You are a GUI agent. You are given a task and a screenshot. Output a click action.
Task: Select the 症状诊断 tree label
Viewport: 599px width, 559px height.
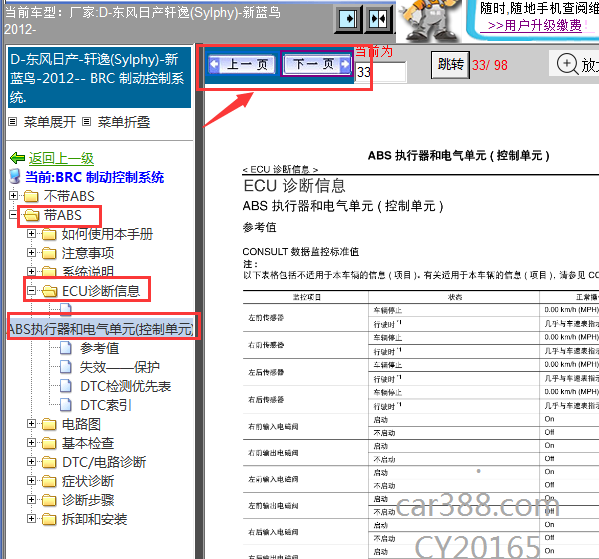(x=88, y=481)
